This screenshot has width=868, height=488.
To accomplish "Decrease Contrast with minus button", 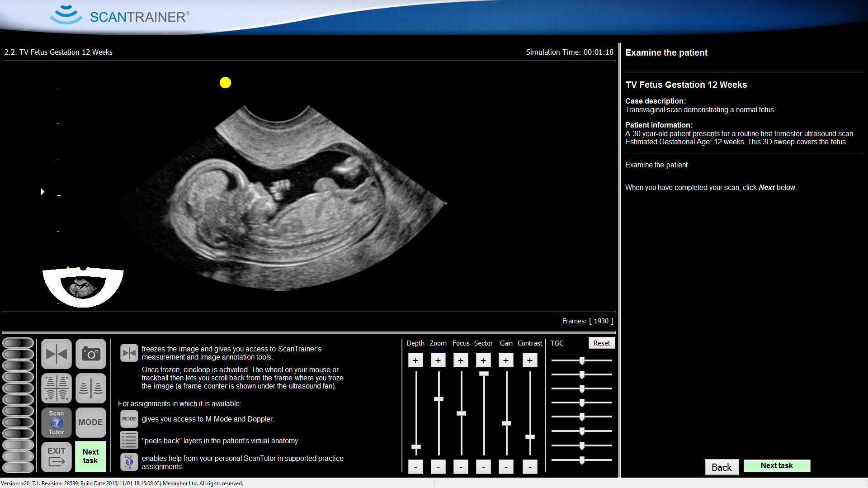I will [530, 466].
